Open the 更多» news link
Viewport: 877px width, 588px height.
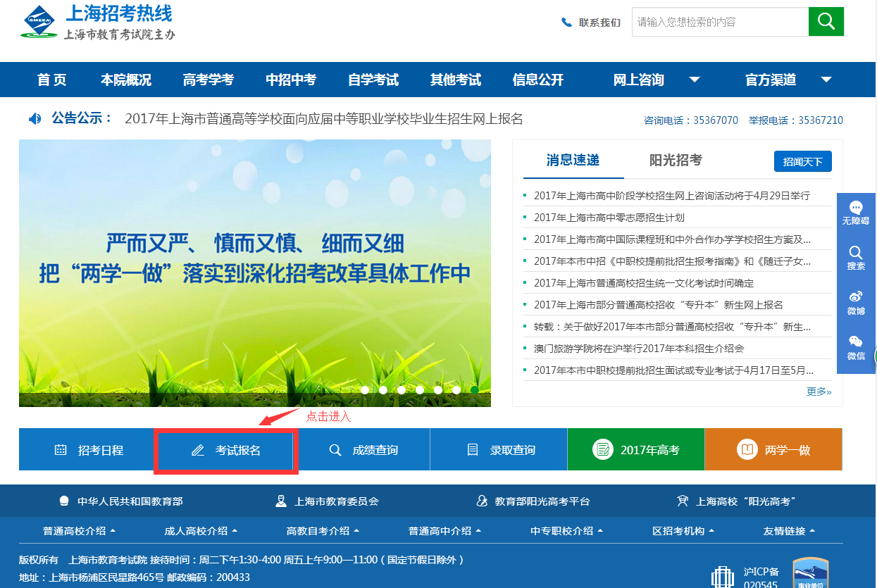pos(819,392)
